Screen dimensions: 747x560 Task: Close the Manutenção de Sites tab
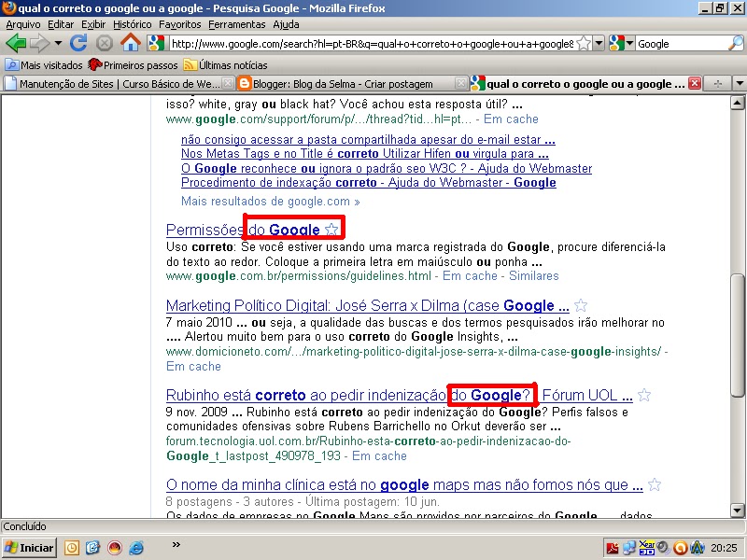[228, 83]
